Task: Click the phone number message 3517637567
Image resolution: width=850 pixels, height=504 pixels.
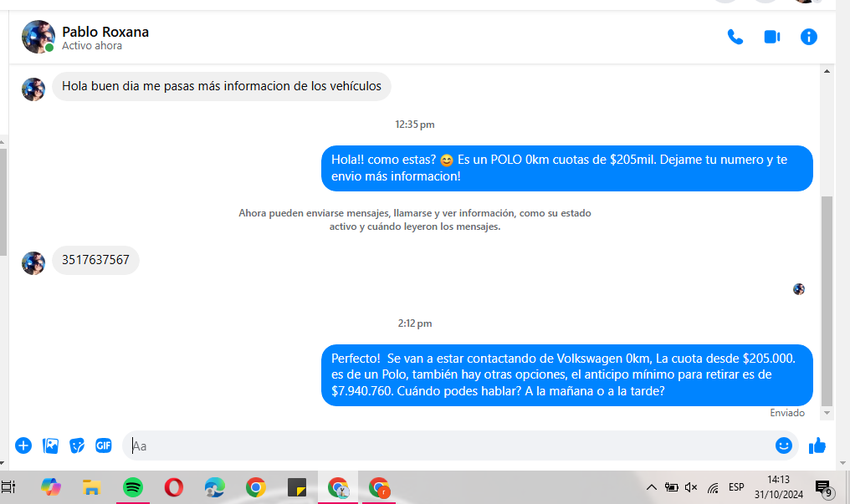Action: pos(95,260)
